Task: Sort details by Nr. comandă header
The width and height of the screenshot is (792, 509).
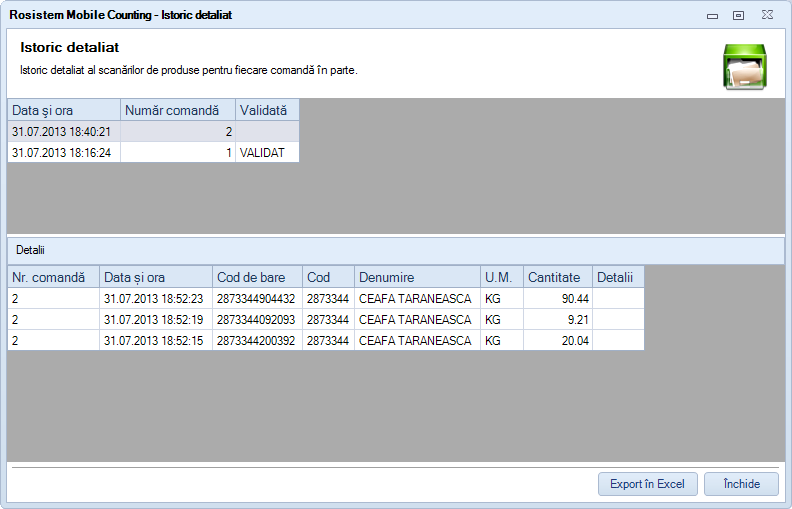Action: tap(53, 277)
